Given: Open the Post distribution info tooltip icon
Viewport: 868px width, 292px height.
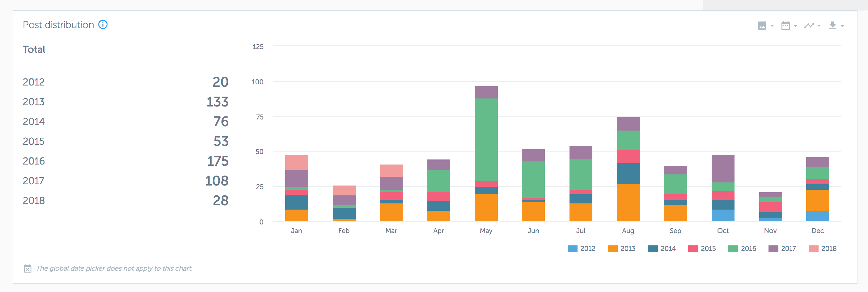Looking at the screenshot, I should tap(103, 25).
